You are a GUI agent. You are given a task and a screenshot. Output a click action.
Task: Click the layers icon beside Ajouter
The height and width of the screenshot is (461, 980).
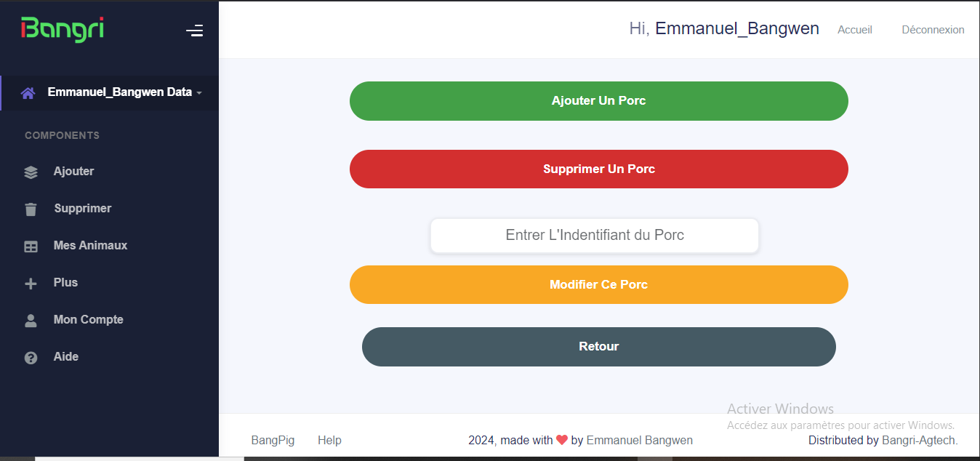[x=31, y=172]
